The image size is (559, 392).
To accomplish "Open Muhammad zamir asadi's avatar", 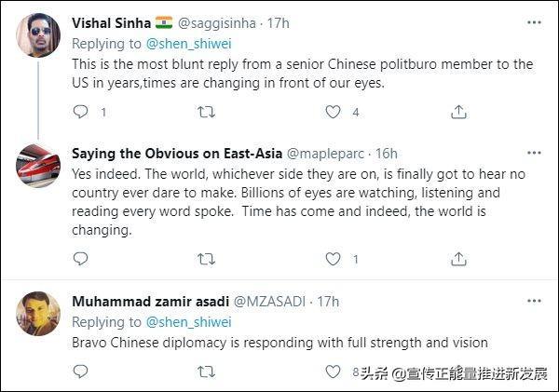I will click(38, 313).
